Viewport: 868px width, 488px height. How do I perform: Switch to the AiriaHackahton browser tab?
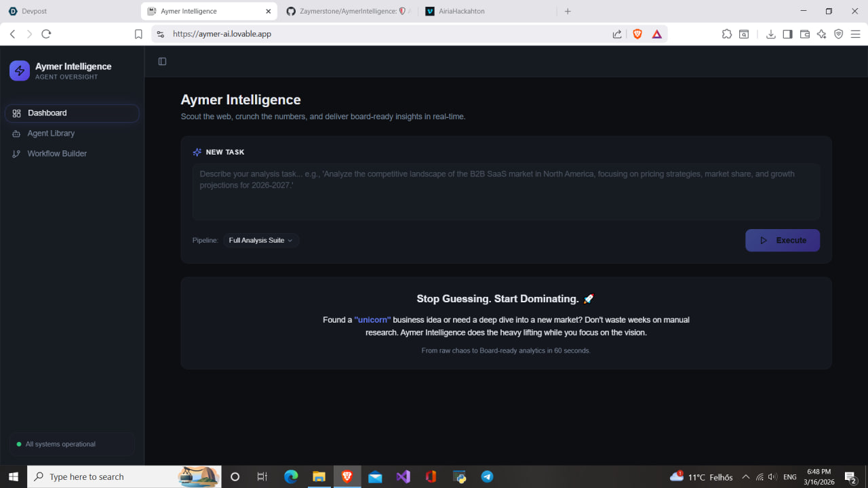click(x=488, y=12)
